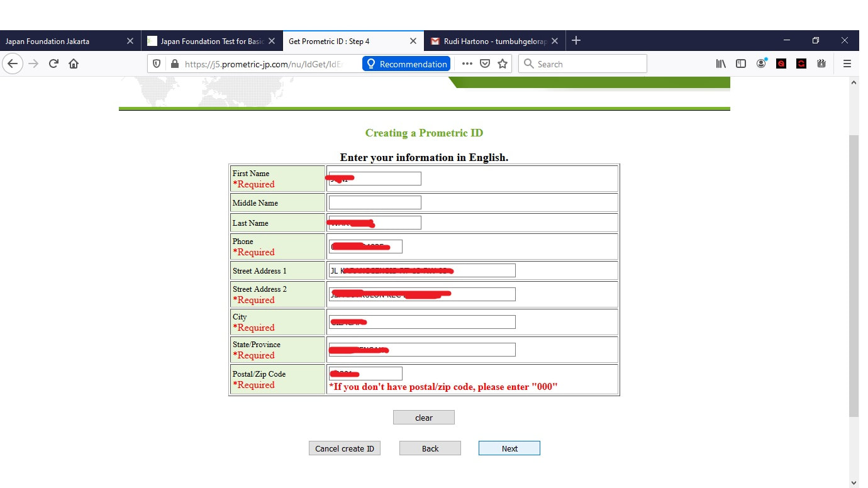The image size is (868, 488).
Task: Close the Get Prometric ID tab
Action: 413,41
